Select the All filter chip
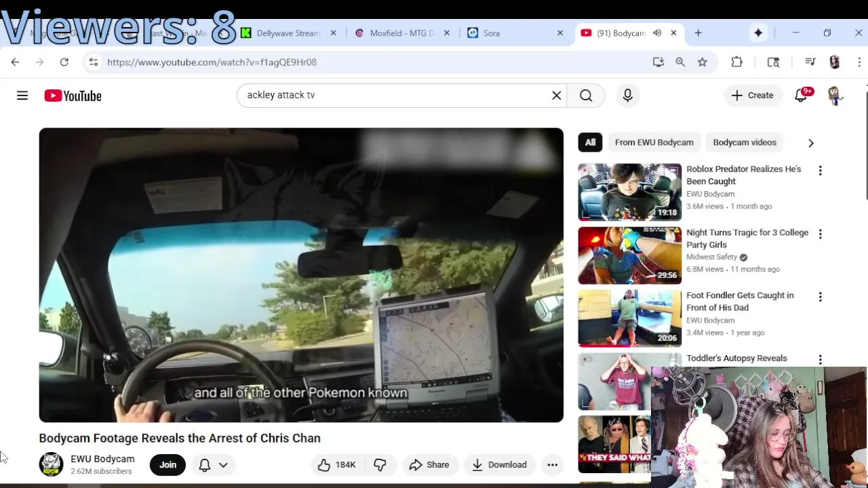 click(590, 142)
